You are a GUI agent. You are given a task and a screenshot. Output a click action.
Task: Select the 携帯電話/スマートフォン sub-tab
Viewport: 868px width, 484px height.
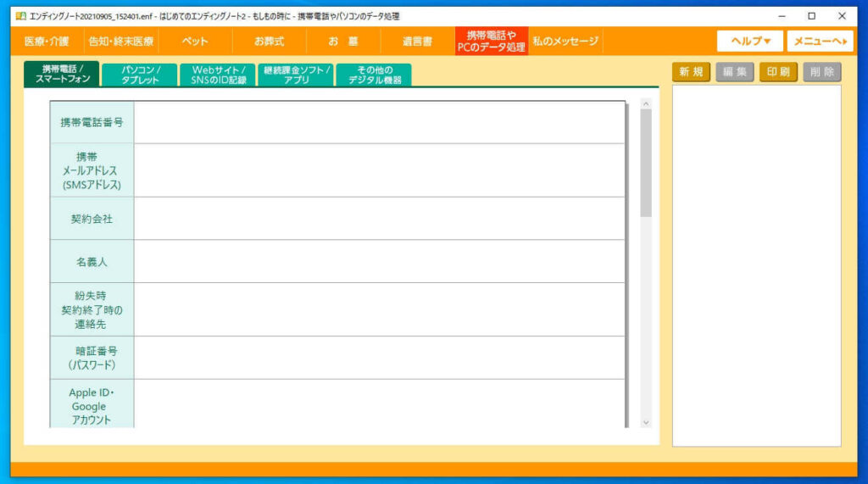click(x=62, y=75)
